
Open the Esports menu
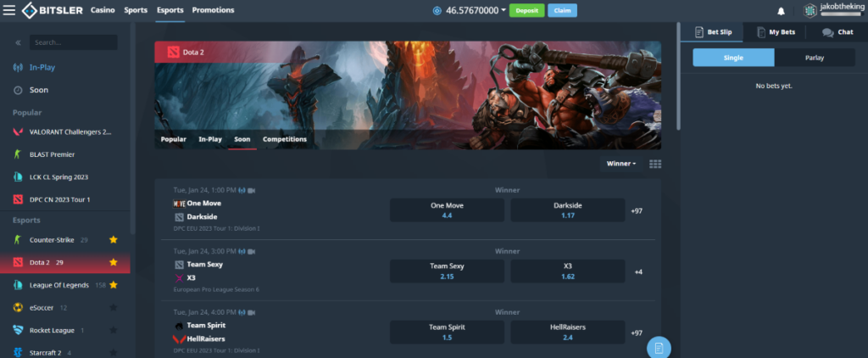point(170,10)
